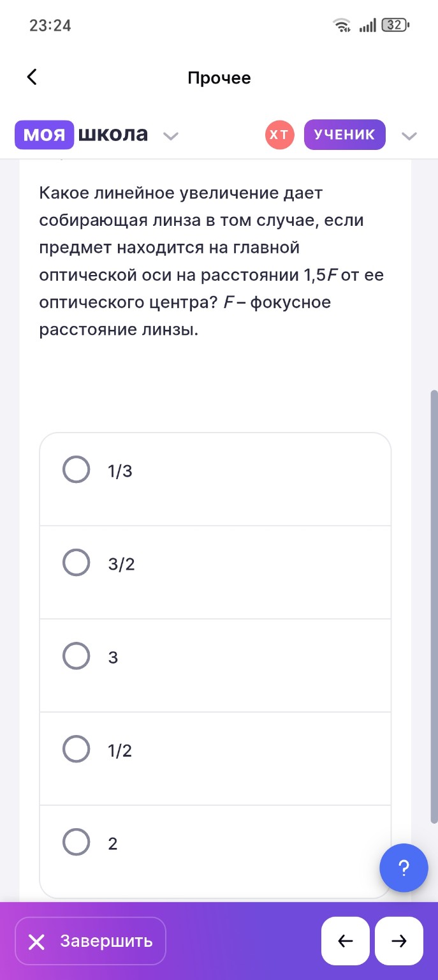This screenshot has width=438, height=980.
Task: Choose the answer 2
Action: coord(76,842)
